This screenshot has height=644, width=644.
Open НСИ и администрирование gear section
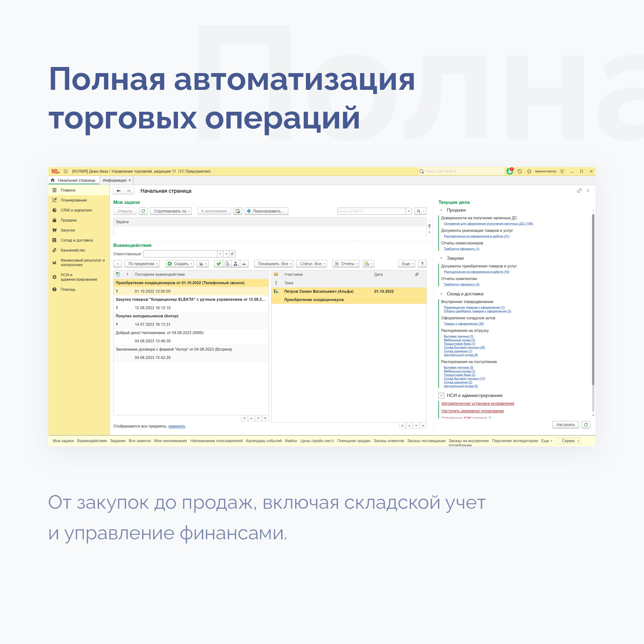79,277
